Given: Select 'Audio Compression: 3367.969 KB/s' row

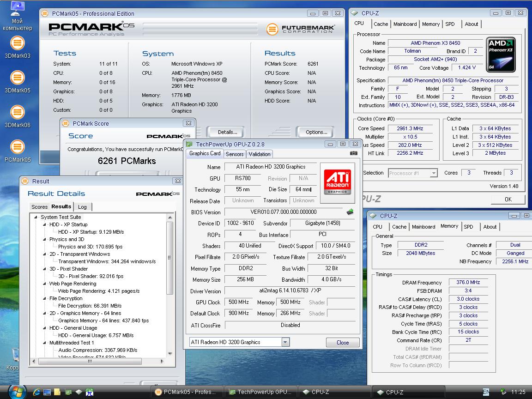Looking at the screenshot, I should tap(98, 350).
